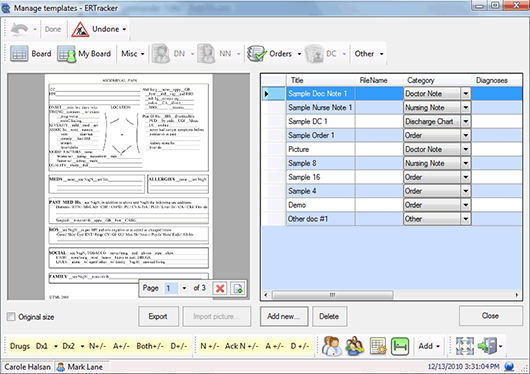Click the DC discharge chart icon
The width and height of the screenshot is (530, 374).
314,54
